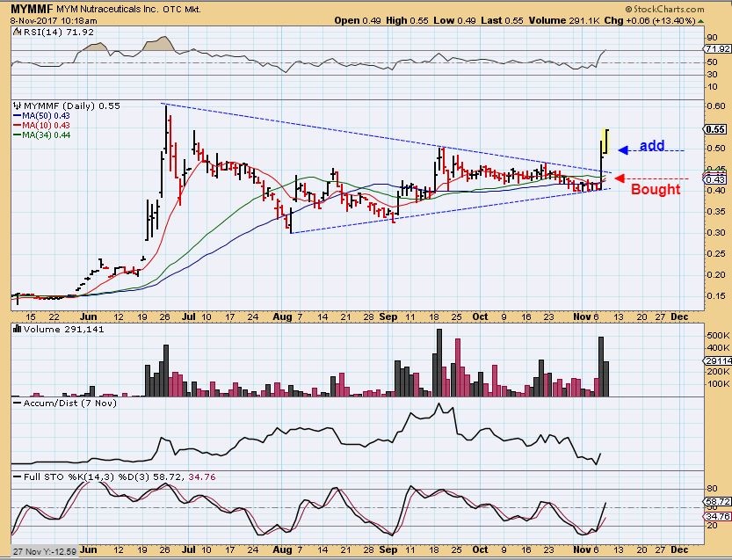Click the red Bought annotation text
The width and height of the screenshot is (732, 560).
pos(656,189)
